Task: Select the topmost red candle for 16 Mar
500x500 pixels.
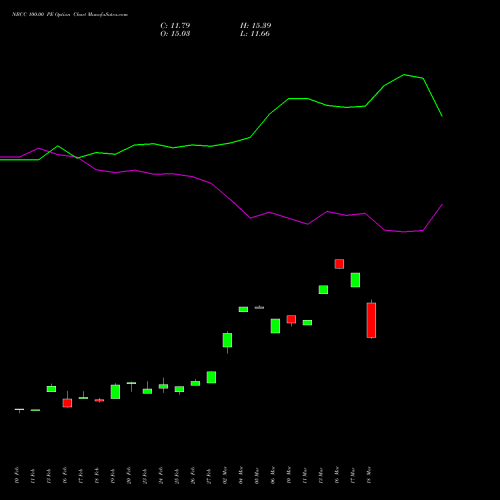Action: tap(339, 264)
